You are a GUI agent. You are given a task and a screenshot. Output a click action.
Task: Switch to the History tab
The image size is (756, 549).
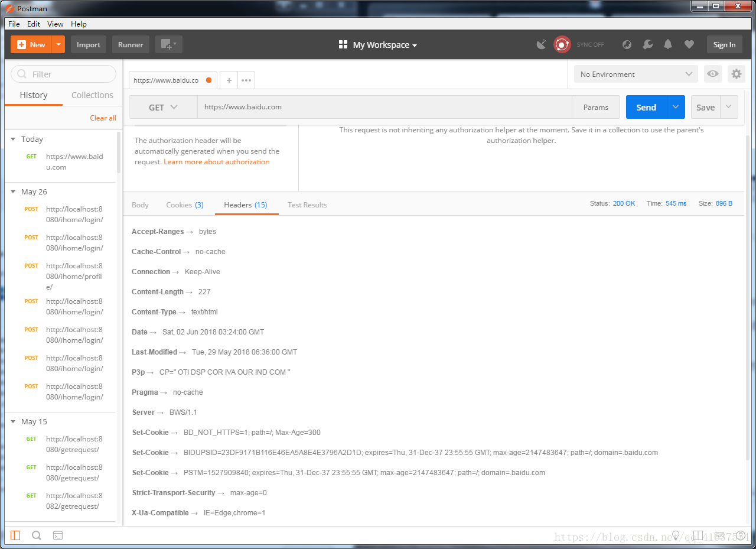pos(34,95)
